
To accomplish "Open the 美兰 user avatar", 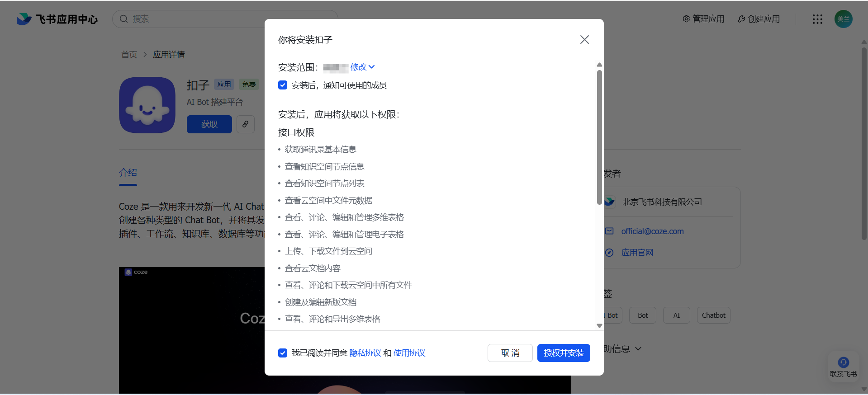I will 844,19.
